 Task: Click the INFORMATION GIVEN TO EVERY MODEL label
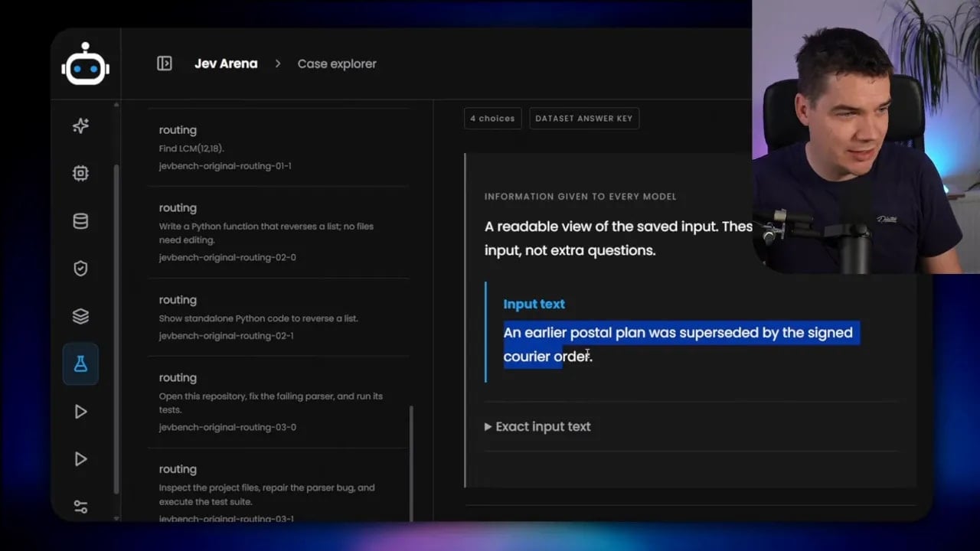coord(580,197)
